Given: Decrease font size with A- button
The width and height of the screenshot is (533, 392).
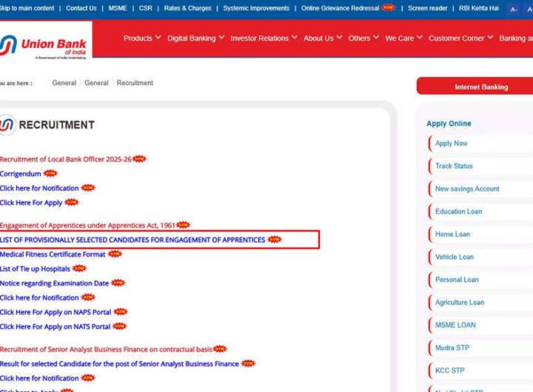Looking at the screenshot, I should click(x=514, y=9).
